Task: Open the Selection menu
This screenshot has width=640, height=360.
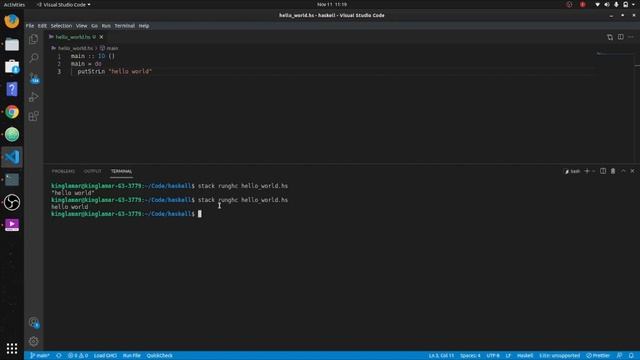Action: point(61,26)
